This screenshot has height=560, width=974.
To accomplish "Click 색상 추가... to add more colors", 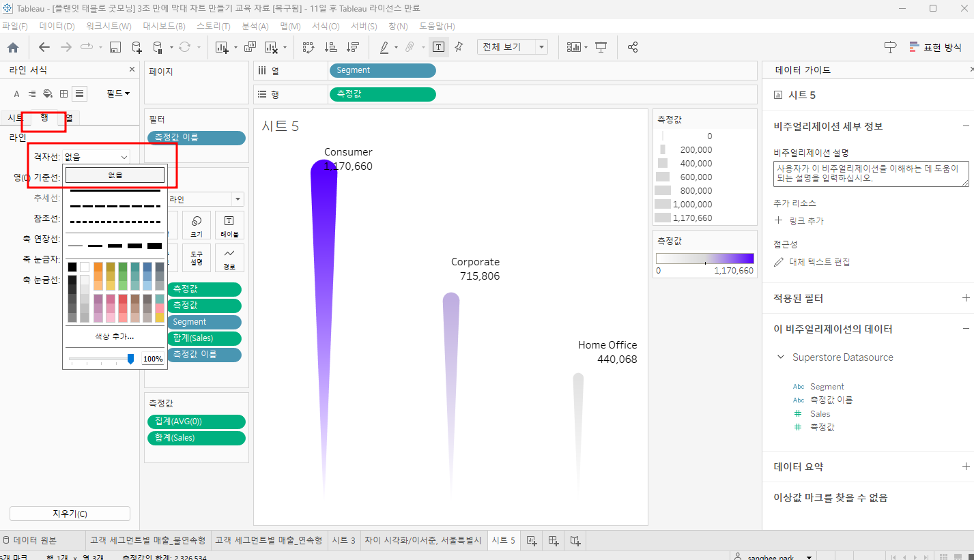I will click(115, 336).
